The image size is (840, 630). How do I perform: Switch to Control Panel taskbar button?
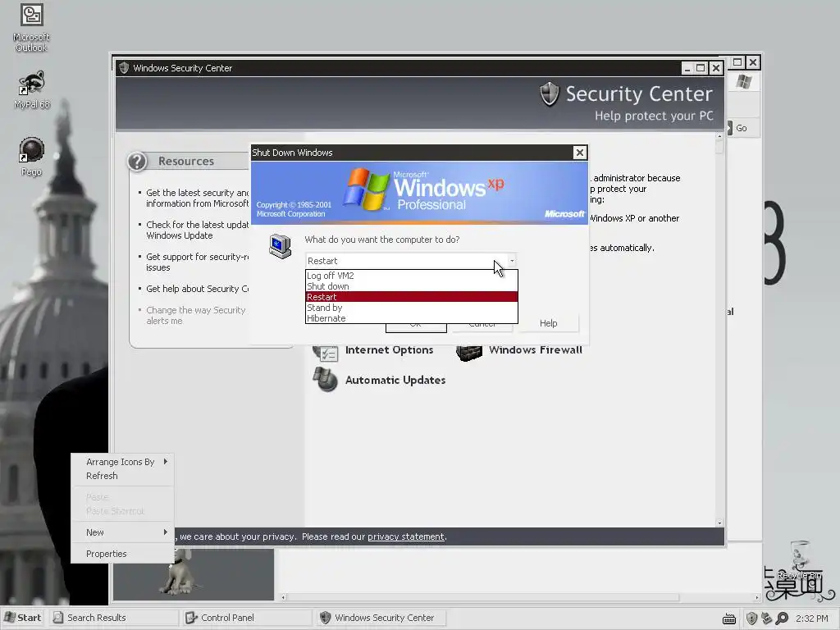(247, 618)
